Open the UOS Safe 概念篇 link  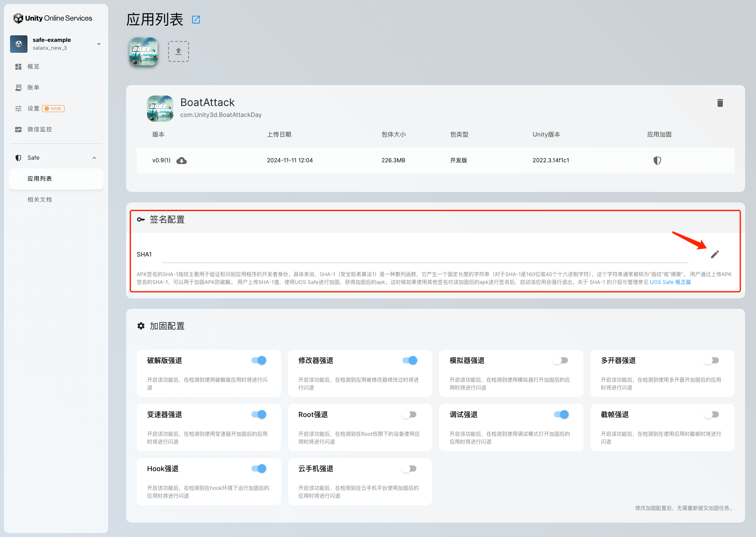670,282
